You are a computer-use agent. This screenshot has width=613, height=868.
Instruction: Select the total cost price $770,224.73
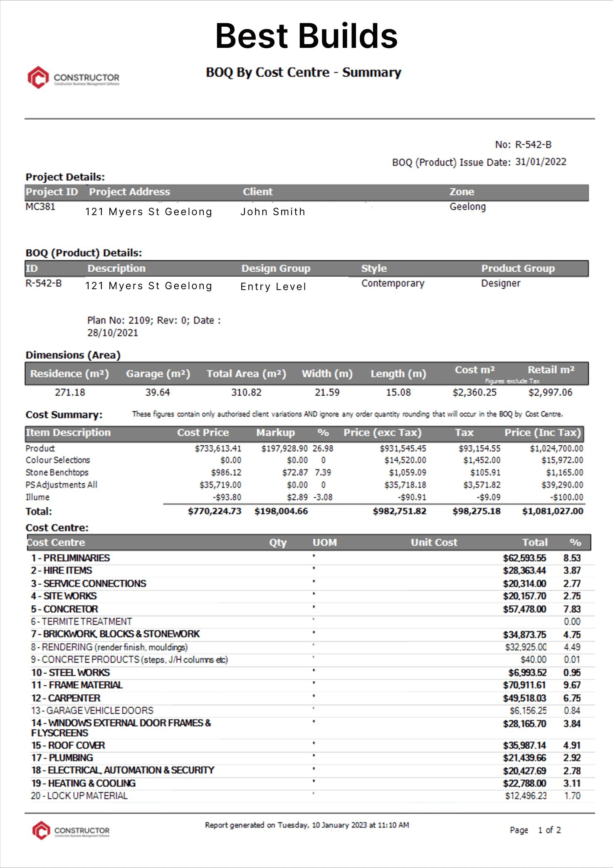tap(215, 511)
